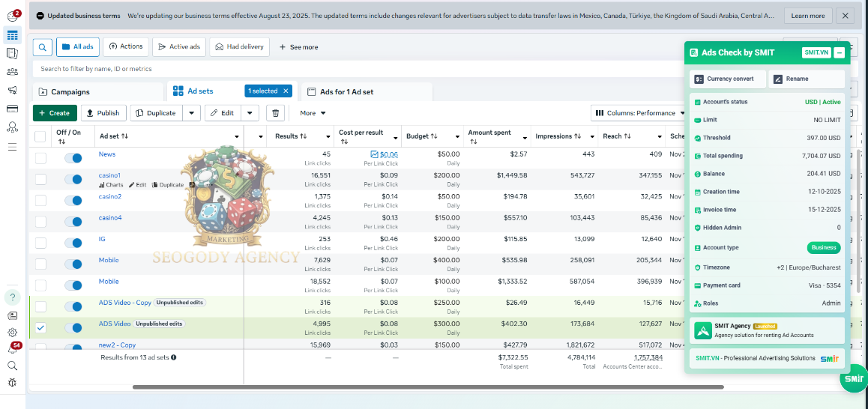Click the See more filters button

298,48
